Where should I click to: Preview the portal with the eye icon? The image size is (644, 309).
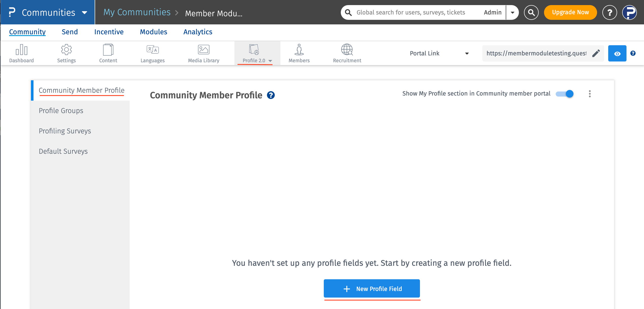(x=617, y=53)
